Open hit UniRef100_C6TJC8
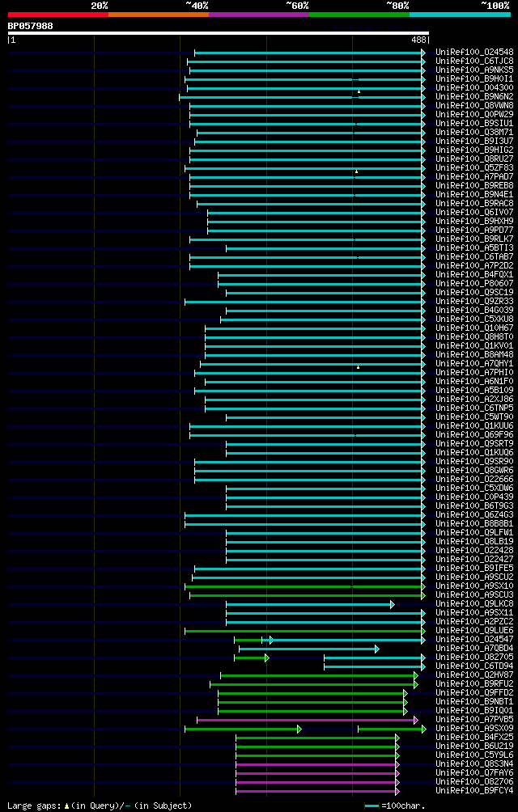The image size is (518, 812). (474, 61)
